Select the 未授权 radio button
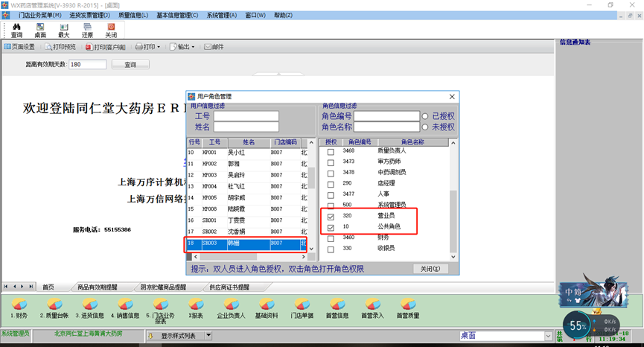 pos(425,127)
